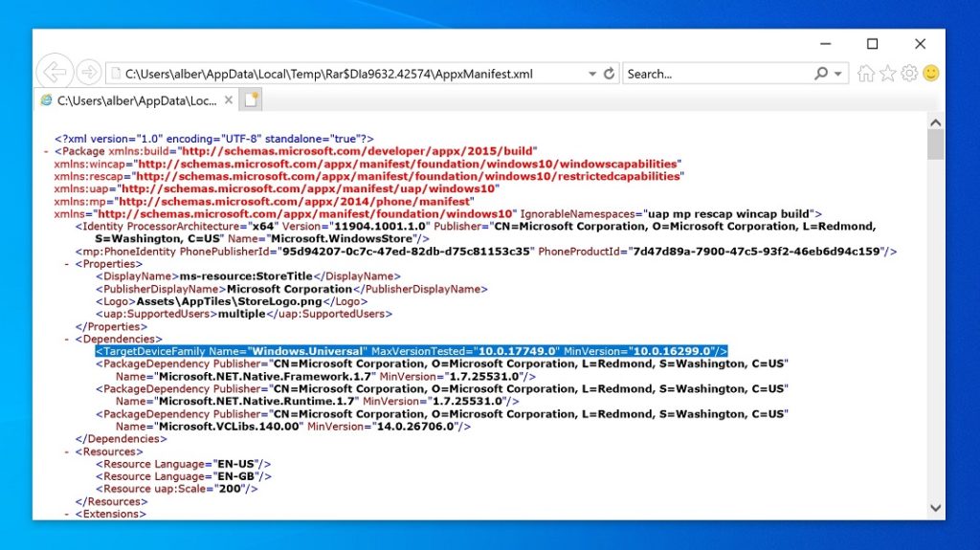The height and width of the screenshot is (550, 980).
Task: Select the C:\Users\alber tab
Action: [134, 99]
